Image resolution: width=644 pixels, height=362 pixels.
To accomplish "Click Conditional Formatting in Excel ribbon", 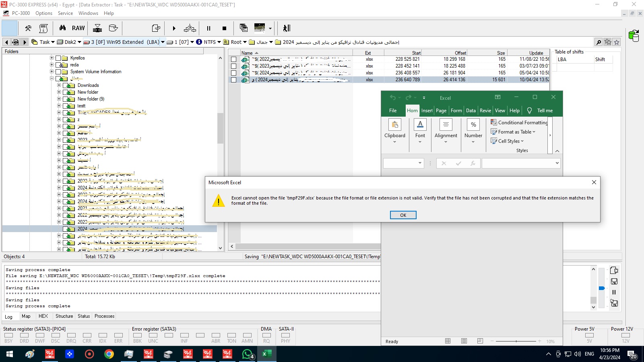I will click(519, 123).
